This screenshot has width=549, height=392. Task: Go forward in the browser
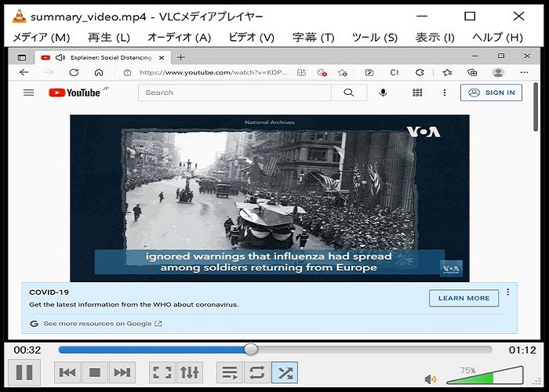[49, 72]
